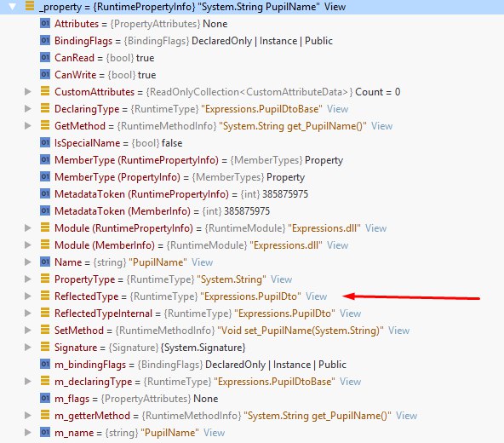Expand the Name string row

[x=28, y=262]
